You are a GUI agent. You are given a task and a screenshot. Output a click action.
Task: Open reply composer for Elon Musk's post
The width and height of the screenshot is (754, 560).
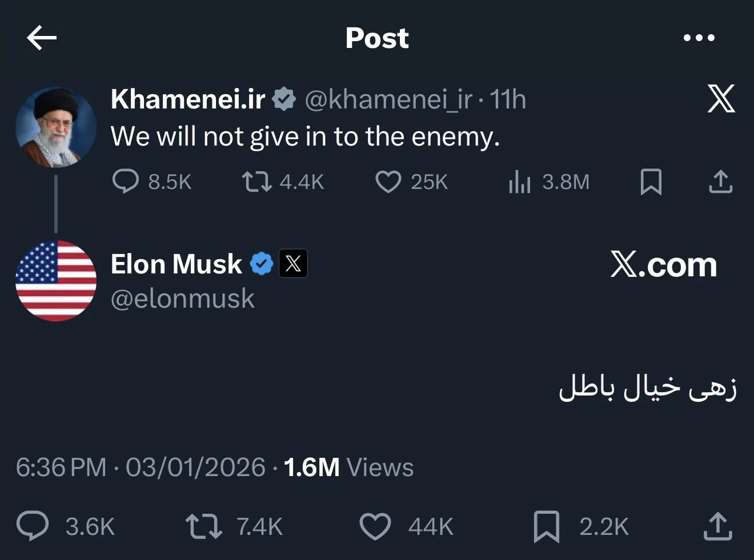[x=33, y=526]
